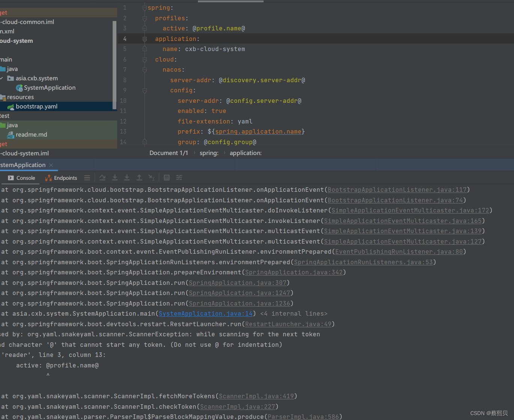
Task: Click the 'application:' breadcrumb item
Action: click(246, 153)
